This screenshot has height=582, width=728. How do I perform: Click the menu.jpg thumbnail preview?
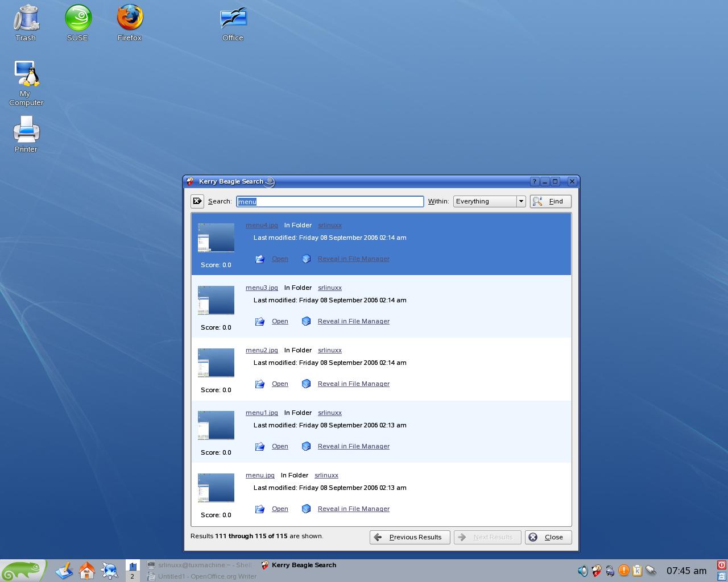click(216, 488)
